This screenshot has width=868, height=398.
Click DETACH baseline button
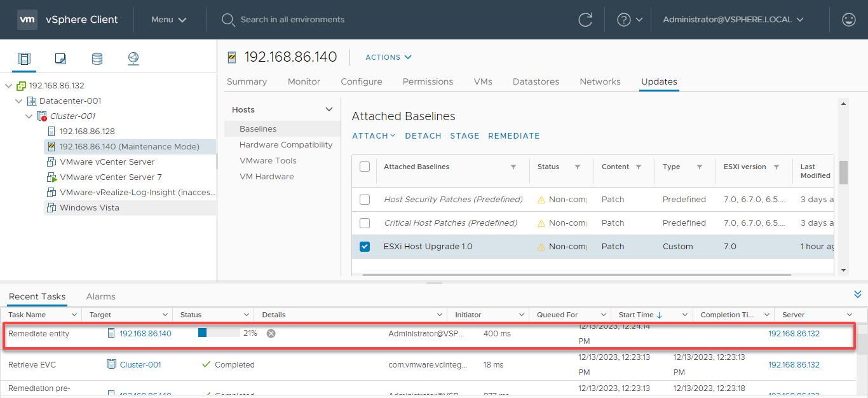click(423, 136)
